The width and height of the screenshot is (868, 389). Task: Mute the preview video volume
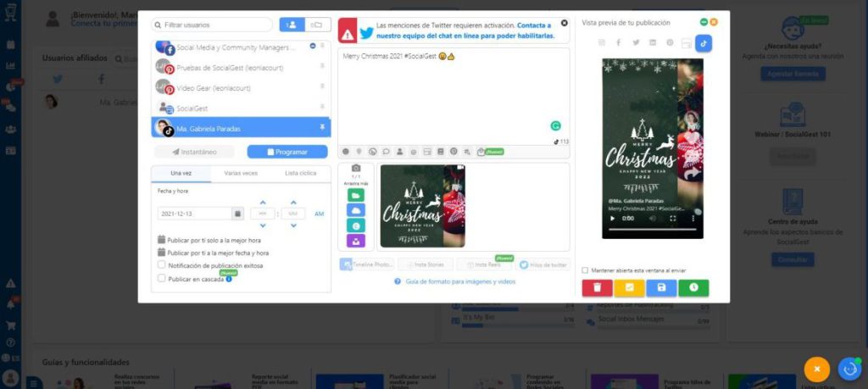tap(654, 219)
